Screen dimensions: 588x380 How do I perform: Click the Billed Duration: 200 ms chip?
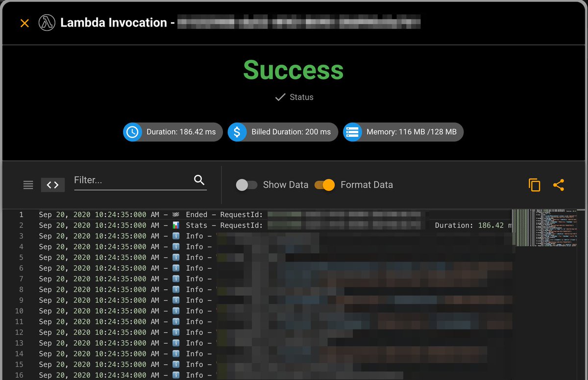pos(283,132)
